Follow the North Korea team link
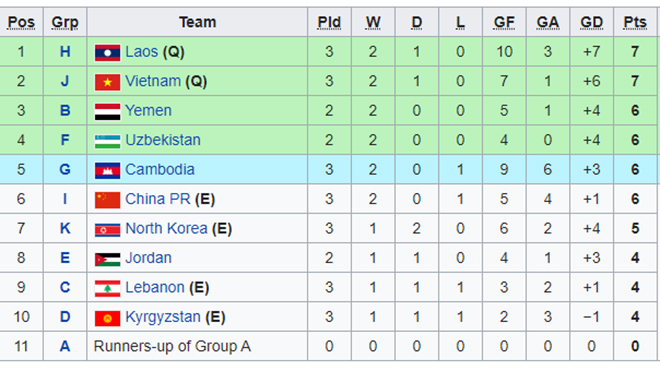 click(x=166, y=229)
